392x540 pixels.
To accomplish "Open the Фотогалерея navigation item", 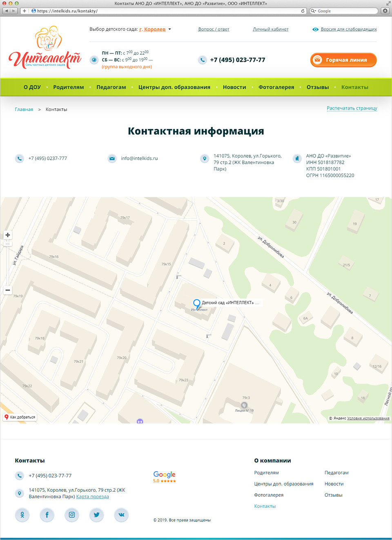I will click(x=276, y=87).
